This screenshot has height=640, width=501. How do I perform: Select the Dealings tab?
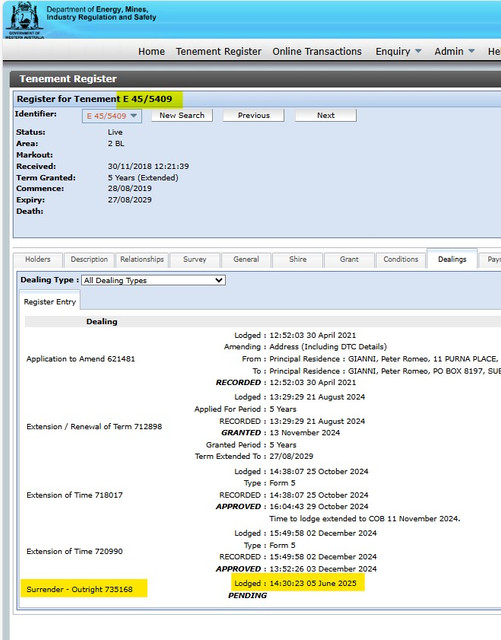[452, 259]
